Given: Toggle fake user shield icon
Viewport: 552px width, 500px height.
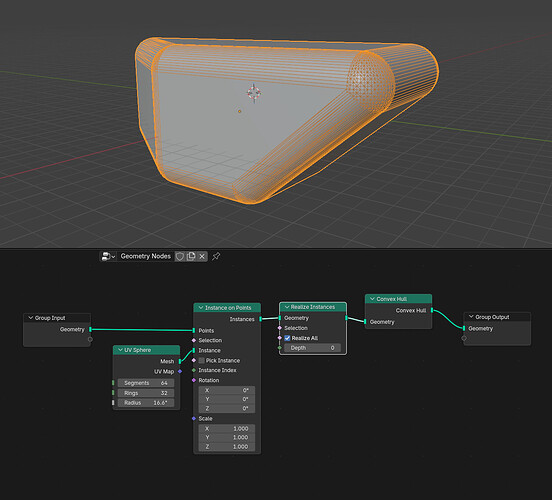Looking at the screenshot, I should point(180,256).
